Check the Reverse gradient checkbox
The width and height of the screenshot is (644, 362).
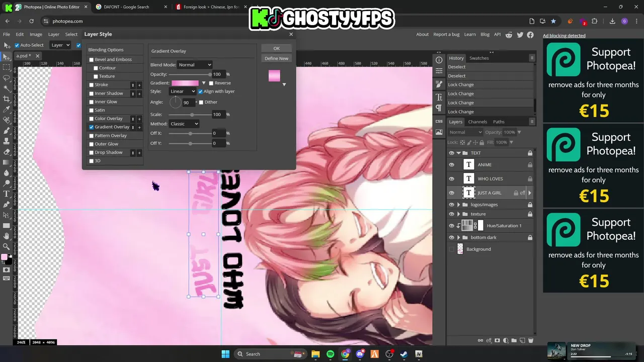coord(211,83)
